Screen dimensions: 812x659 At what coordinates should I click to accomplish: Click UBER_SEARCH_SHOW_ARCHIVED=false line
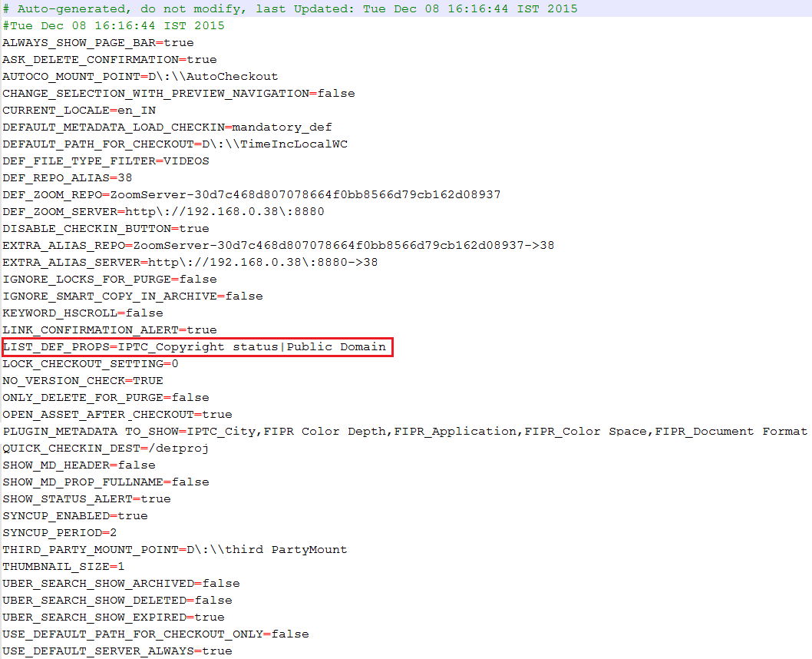[121, 584]
